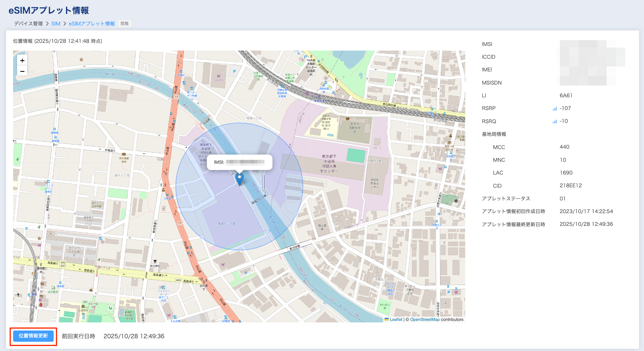Click the RSRQ signal strength icon
The height and width of the screenshot is (351, 644).
[554, 122]
